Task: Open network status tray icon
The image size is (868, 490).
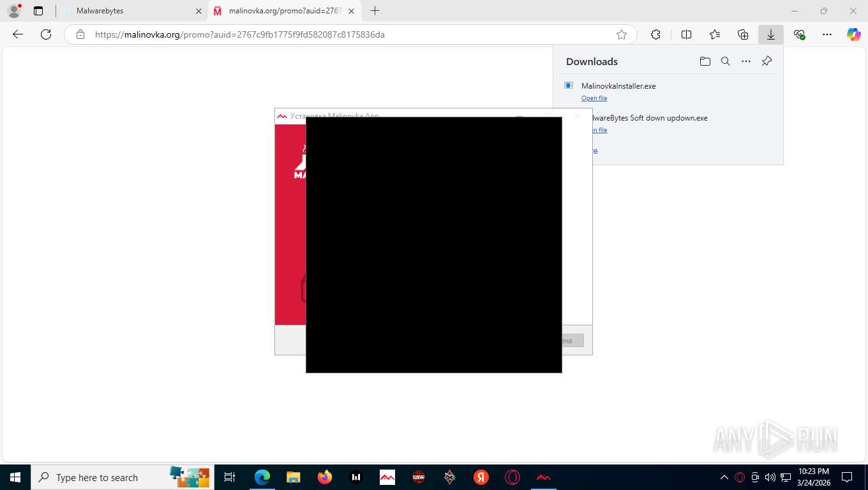Action: [786, 477]
